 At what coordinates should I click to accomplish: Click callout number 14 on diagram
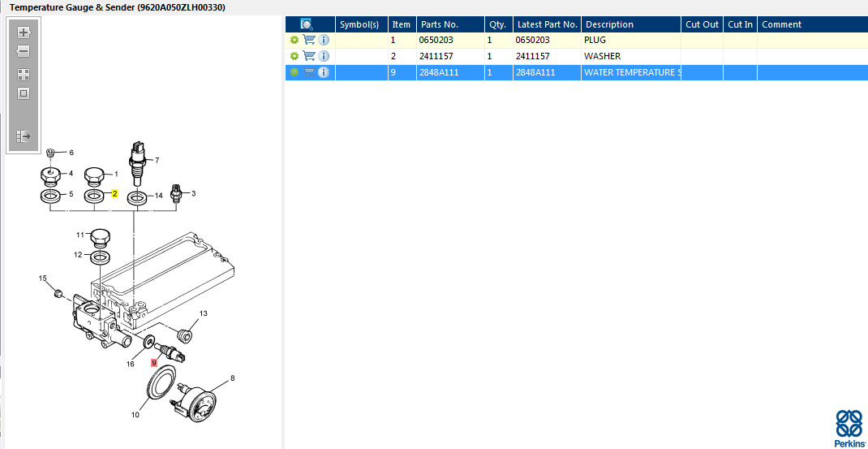(x=159, y=196)
